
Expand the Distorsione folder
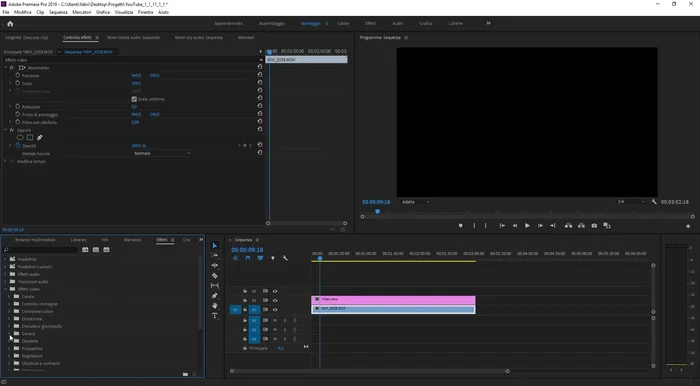(x=9, y=319)
